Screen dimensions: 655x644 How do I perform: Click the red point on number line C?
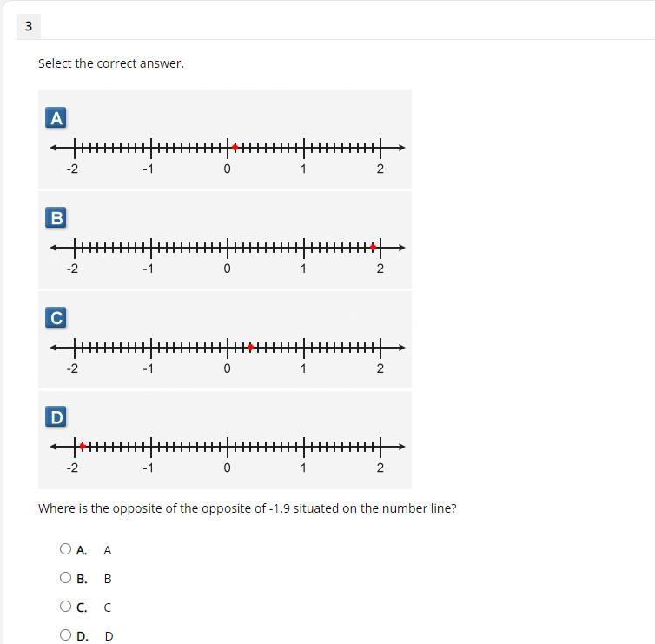click(x=250, y=348)
